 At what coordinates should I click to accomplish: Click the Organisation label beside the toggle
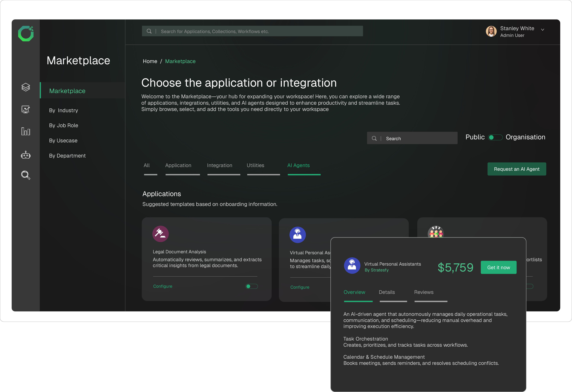click(x=525, y=137)
